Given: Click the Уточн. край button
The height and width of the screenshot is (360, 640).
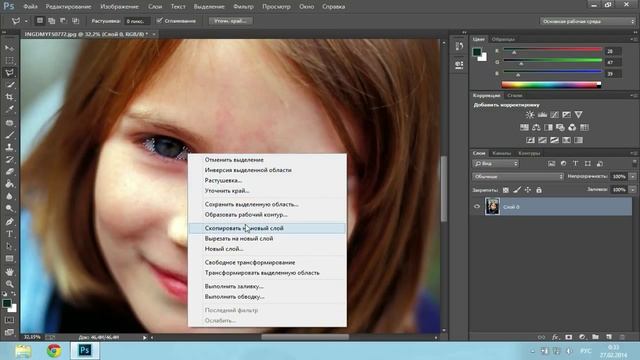Looking at the screenshot, I should point(231,20).
